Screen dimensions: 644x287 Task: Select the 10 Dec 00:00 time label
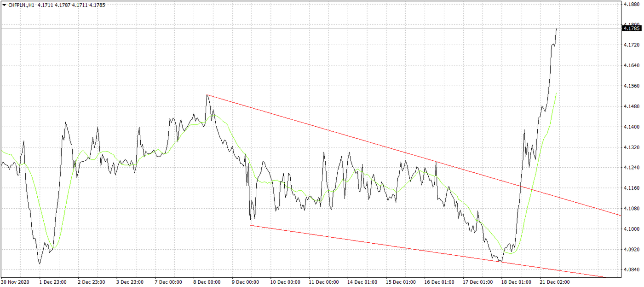tap(285, 282)
